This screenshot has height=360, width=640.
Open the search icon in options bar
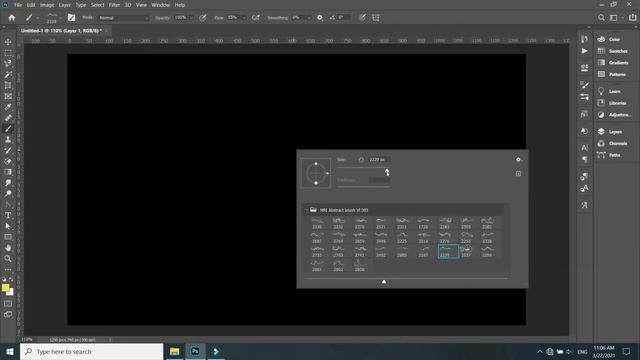pyautogui.click(x=601, y=18)
